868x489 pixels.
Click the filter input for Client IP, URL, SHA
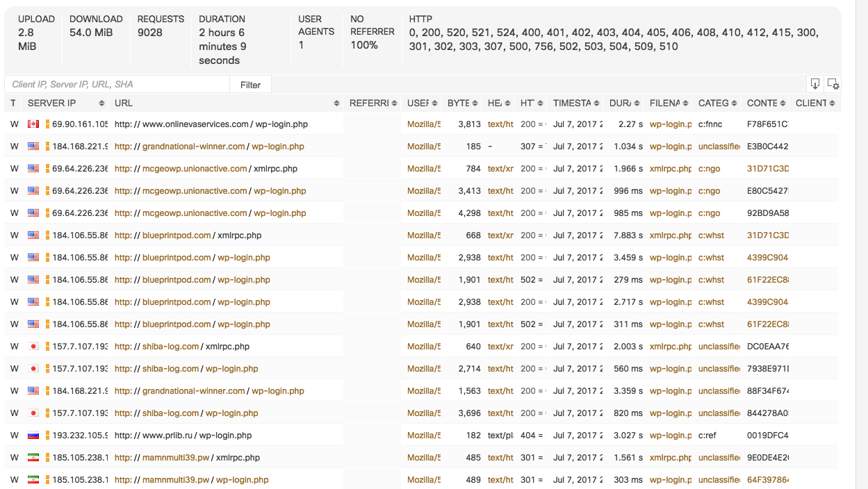point(117,85)
